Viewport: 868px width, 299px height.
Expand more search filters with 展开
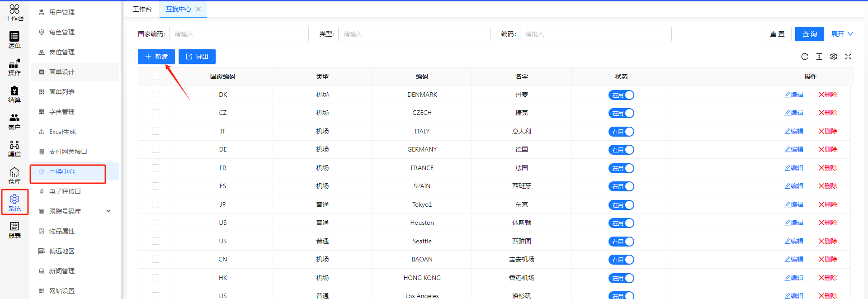[x=841, y=34]
